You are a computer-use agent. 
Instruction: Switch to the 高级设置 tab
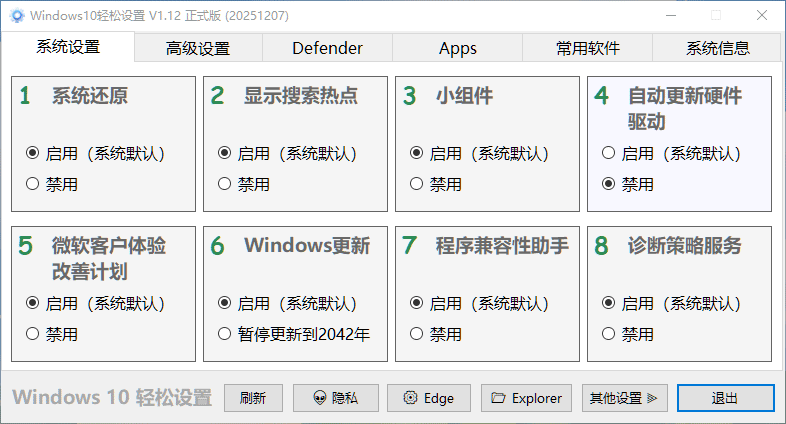point(198,48)
